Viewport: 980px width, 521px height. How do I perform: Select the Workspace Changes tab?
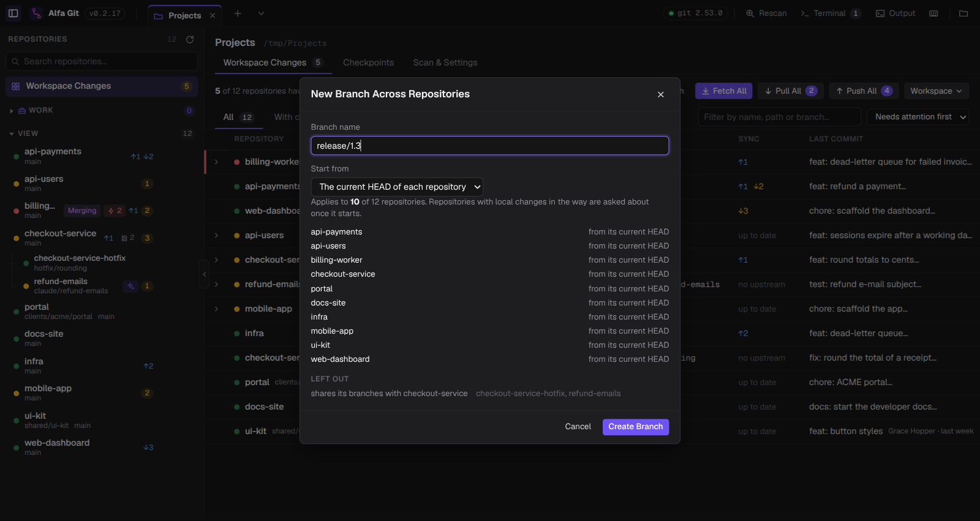tap(273, 62)
